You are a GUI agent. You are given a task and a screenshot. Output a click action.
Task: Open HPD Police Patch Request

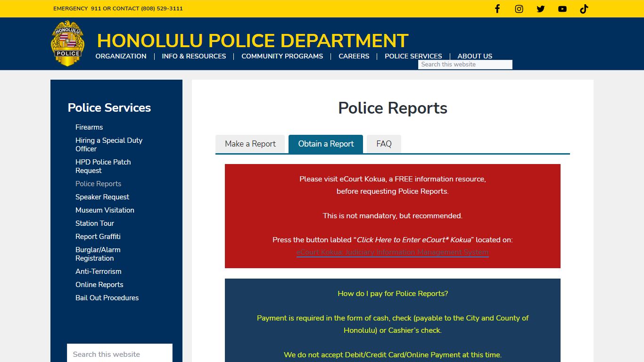[x=103, y=166]
